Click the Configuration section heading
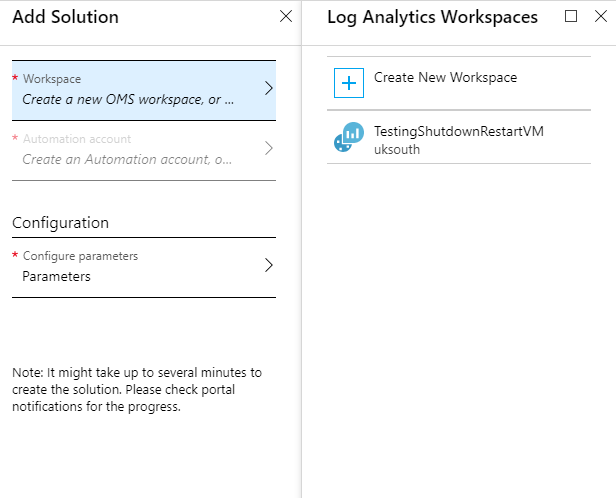The image size is (616, 498). pos(60,222)
